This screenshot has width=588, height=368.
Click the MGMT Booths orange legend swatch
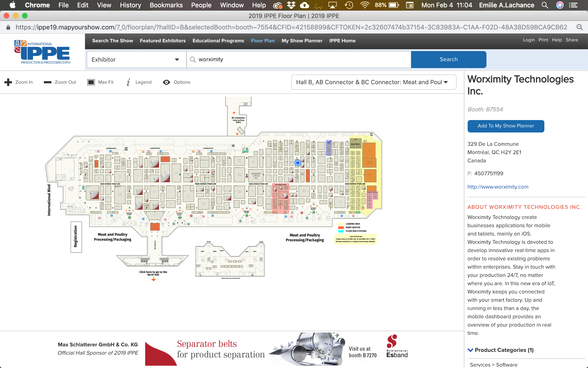341,227
